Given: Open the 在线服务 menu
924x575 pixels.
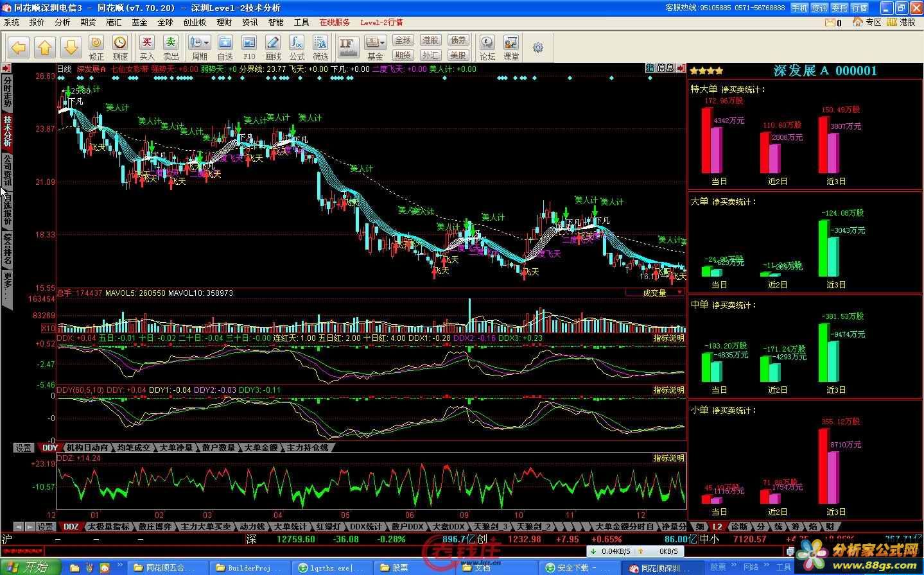Looking at the screenshot, I should coord(335,22).
